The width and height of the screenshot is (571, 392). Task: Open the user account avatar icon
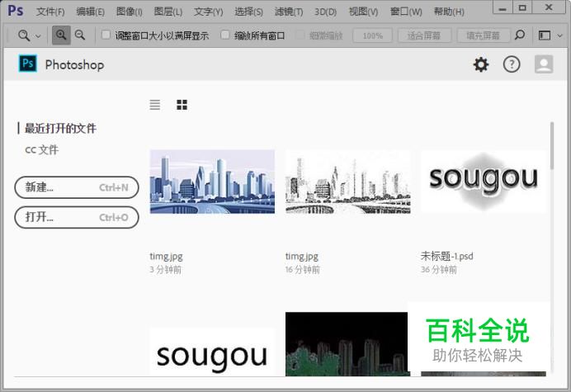click(x=544, y=64)
